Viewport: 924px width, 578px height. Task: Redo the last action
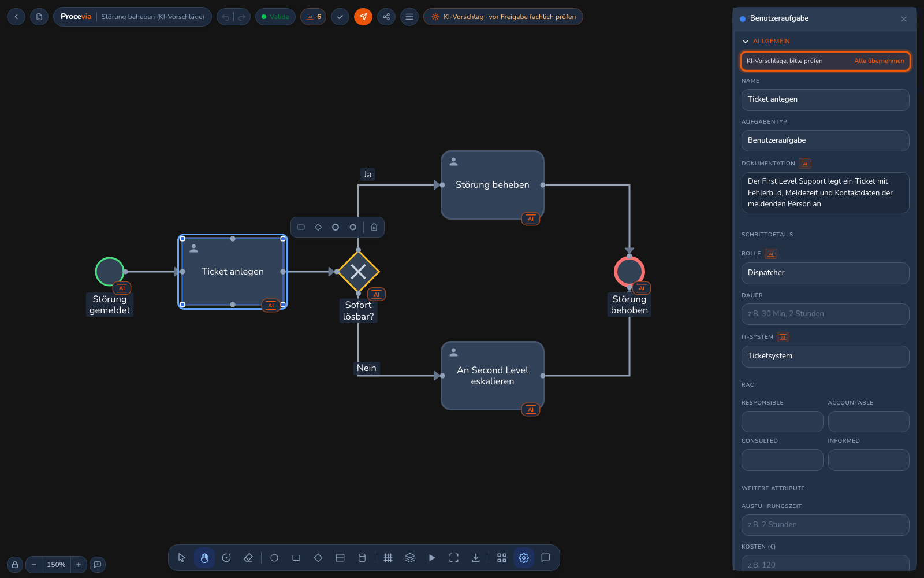pyautogui.click(x=242, y=17)
